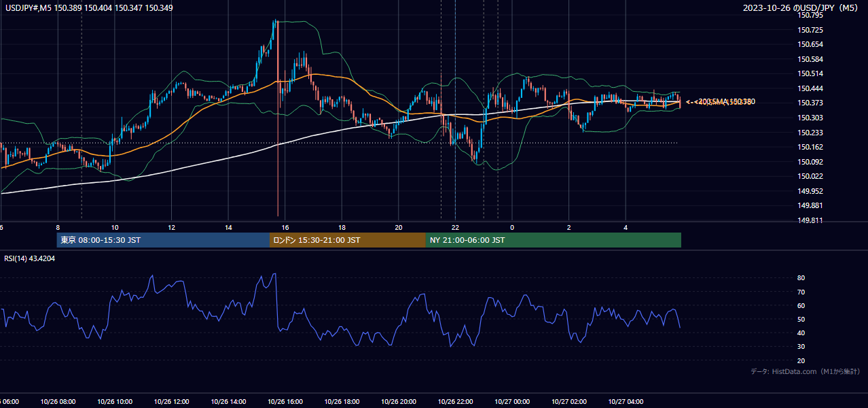Select the NY 21:00-06:00 JST session bar
Screen dimensions: 868x408
(x=554, y=240)
